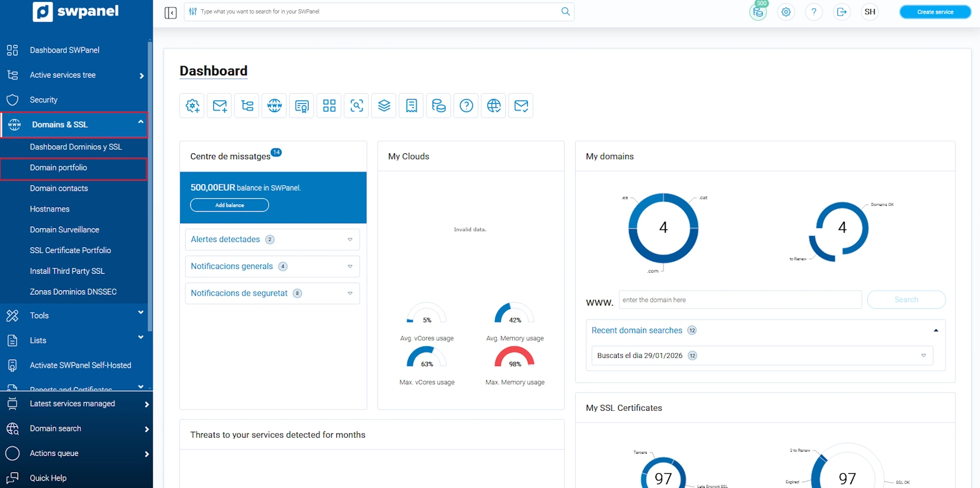The height and width of the screenshot is (488, 980).
Task: Click the logout icon in top header
Action: pos(842,12)
